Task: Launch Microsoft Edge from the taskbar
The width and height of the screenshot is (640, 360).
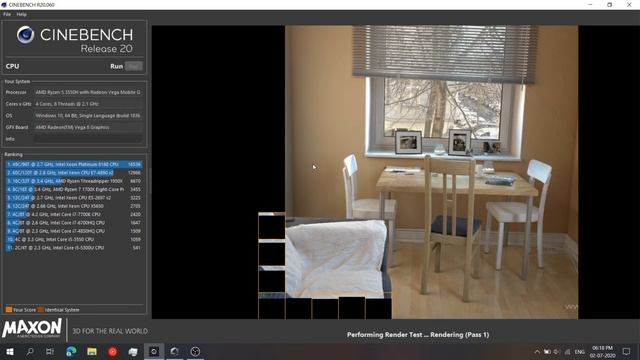Action: point(71,351)
